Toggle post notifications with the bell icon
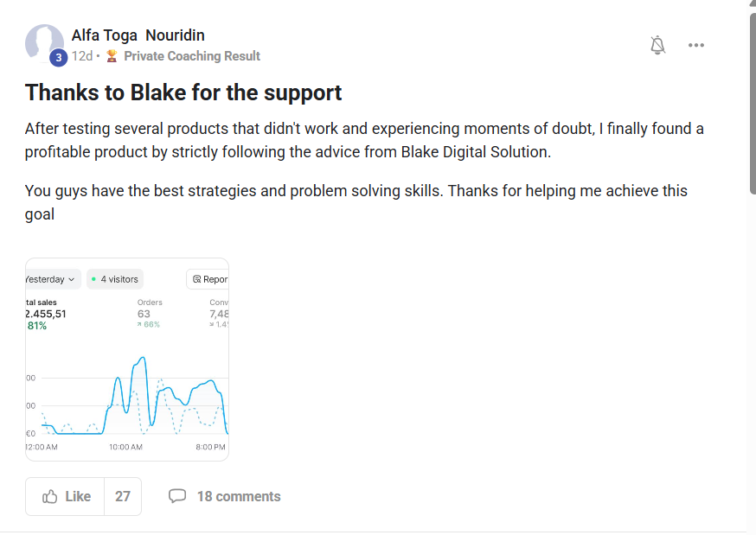The height and width of the screenshot is (535, 756). [x=657, y=45]
